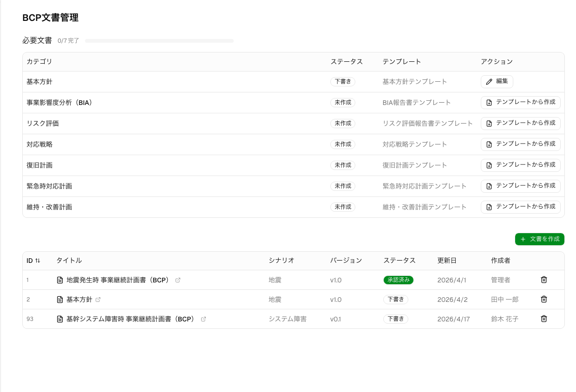This screenshot has width=576, height=392.
Task: Click 復旧計画テンプレート template name
Action: 415,165
